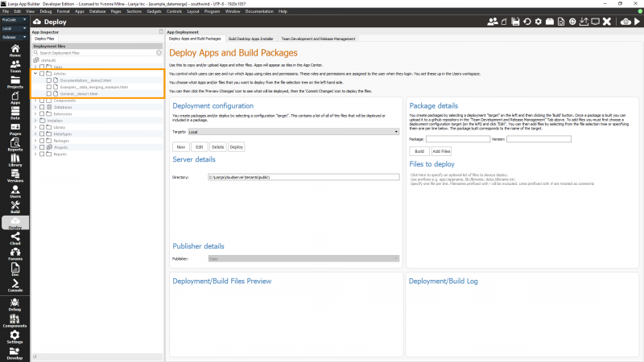The height and width of the screenshot is (362, 644).
Task: Click the Edit configuration button
Action: point(199,147)
